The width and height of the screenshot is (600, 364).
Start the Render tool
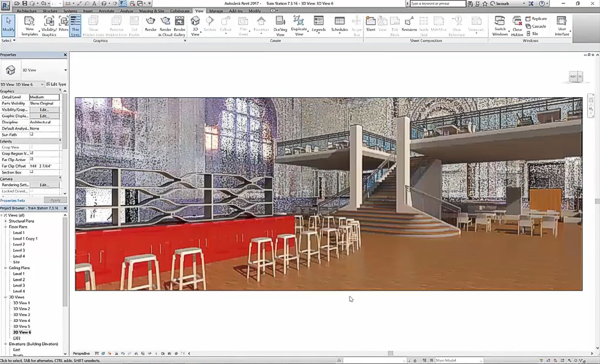click(x=150, y=24)
